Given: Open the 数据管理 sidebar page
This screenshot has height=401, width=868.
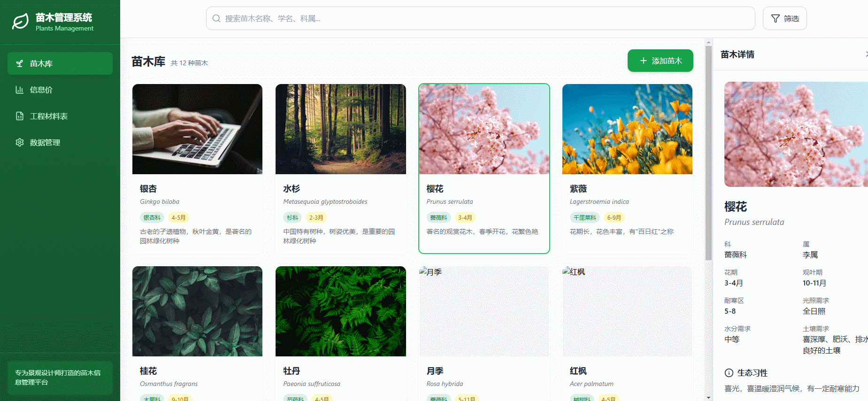Looking at the screenshot, I should click(60, 142).
